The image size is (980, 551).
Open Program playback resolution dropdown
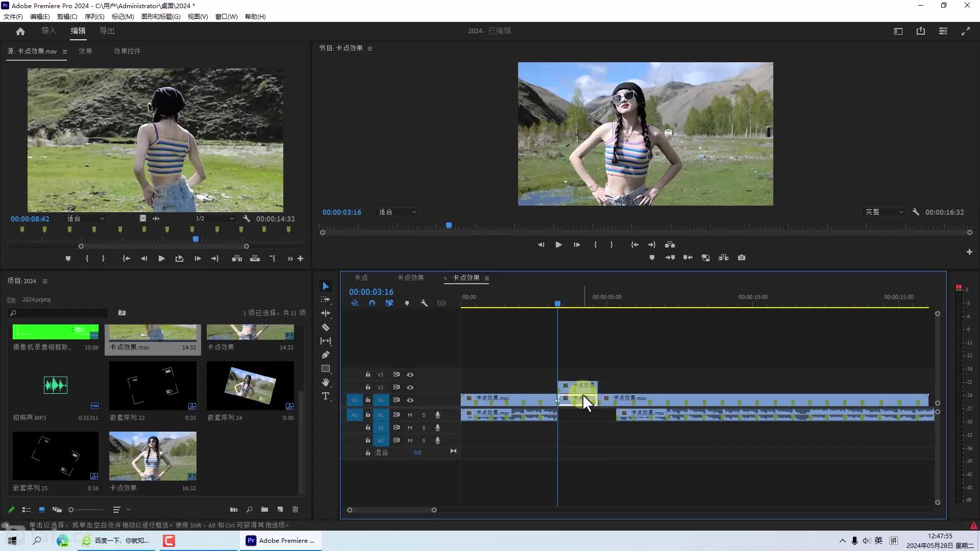[x=884, y=212]
